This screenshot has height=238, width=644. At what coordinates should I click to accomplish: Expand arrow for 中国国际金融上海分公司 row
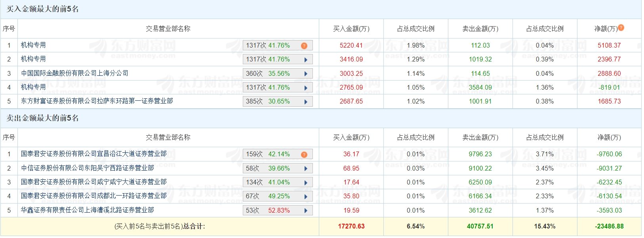[x=306, y=74]
